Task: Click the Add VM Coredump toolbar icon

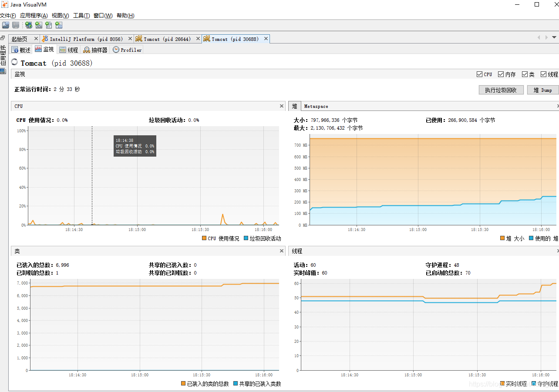Action: (x=49, y=25)
